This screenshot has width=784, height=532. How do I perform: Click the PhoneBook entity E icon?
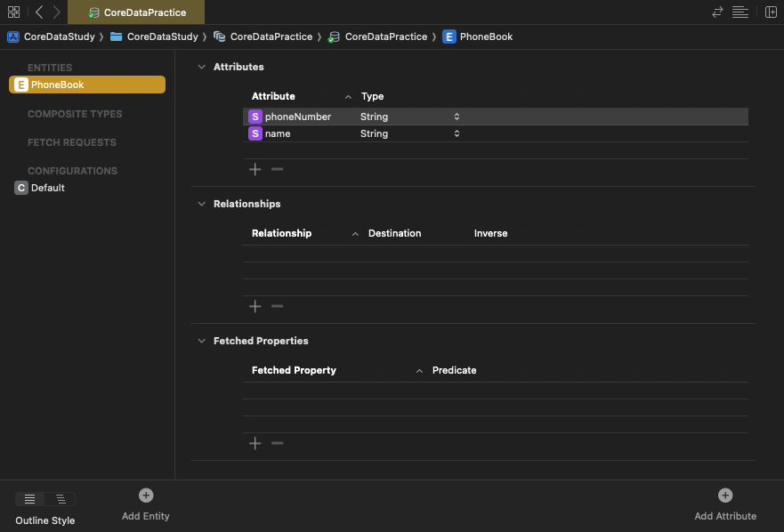(21, 85)
